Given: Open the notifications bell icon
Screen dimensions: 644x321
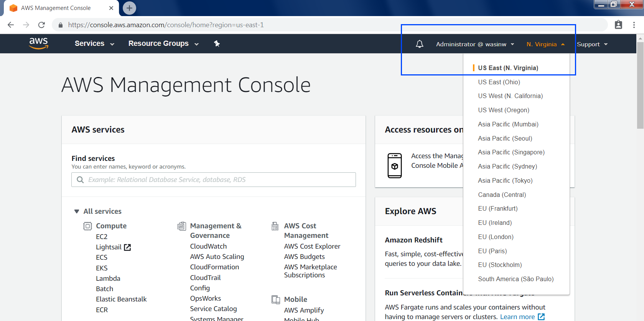Looking at the screenshot, I should (x=420, y=44).
